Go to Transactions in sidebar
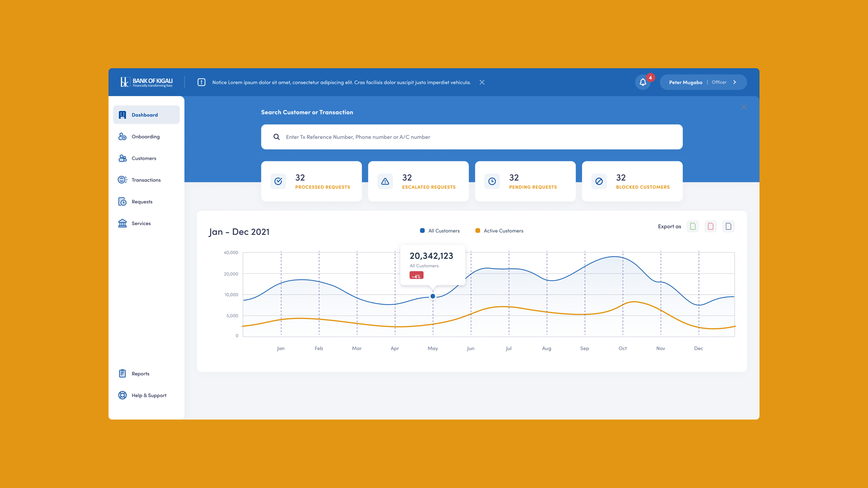868x488 pixels. click(x=146, y=180)
